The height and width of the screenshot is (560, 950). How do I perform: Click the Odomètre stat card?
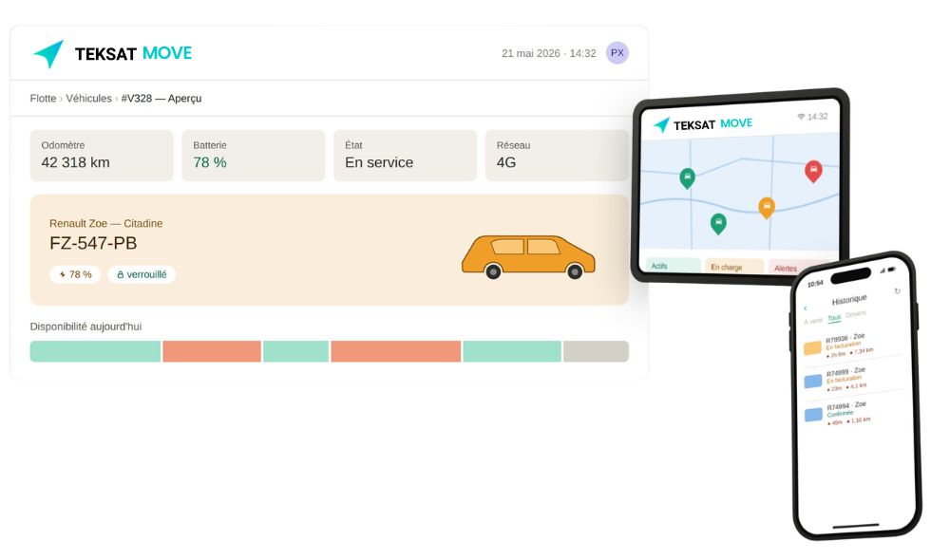point(102,155)
